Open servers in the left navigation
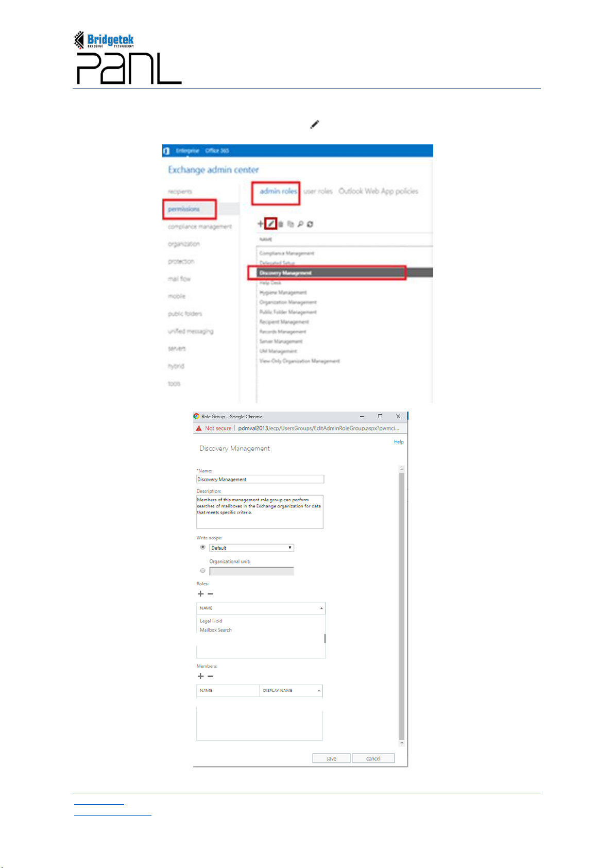This screenshot has height=868, width=614. (x=176, y=349)
